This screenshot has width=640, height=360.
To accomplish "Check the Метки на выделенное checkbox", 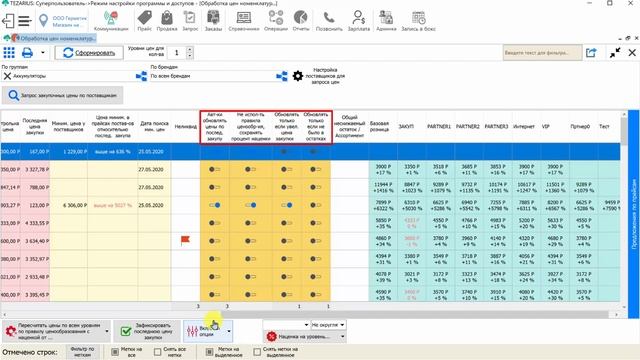I will (209, 352).
